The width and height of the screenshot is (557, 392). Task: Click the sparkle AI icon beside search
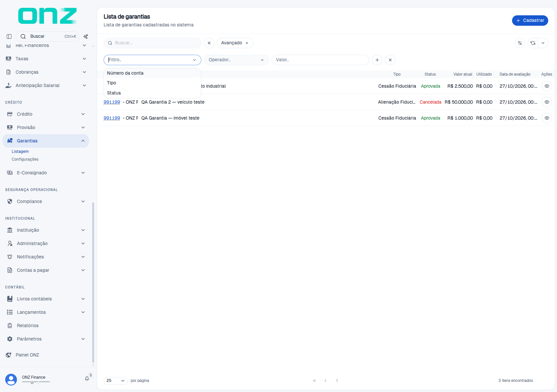point(86,36)
